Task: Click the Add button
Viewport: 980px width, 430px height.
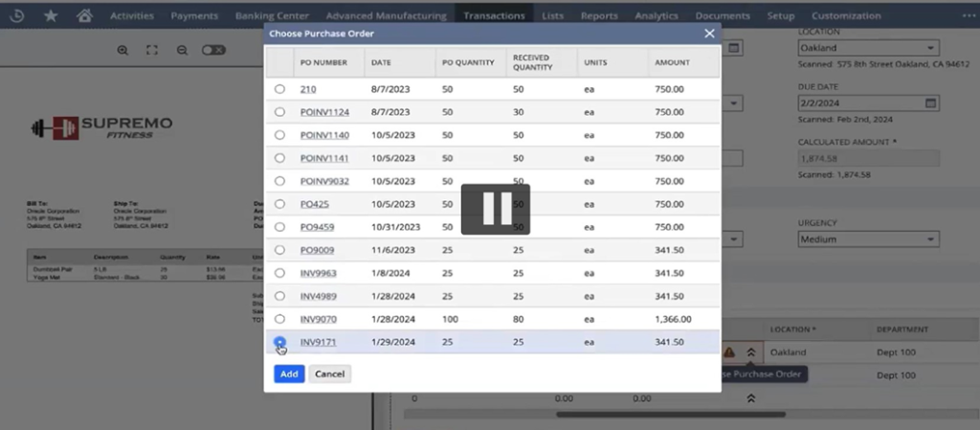Action: coord(289,373)
